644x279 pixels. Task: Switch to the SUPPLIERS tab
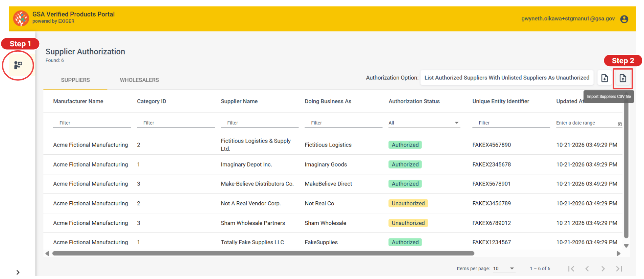(x=75, y=80)
